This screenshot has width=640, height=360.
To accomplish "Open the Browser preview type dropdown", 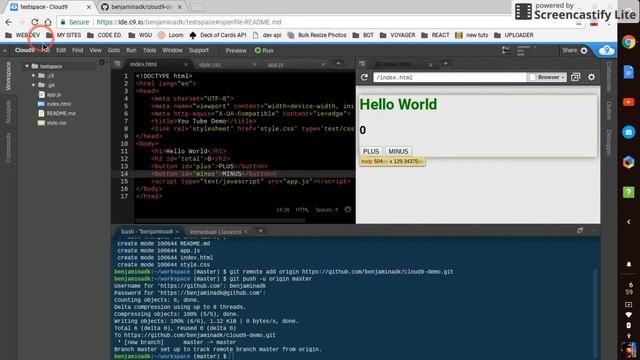I will pyautogui.click(x=547, y=77).
